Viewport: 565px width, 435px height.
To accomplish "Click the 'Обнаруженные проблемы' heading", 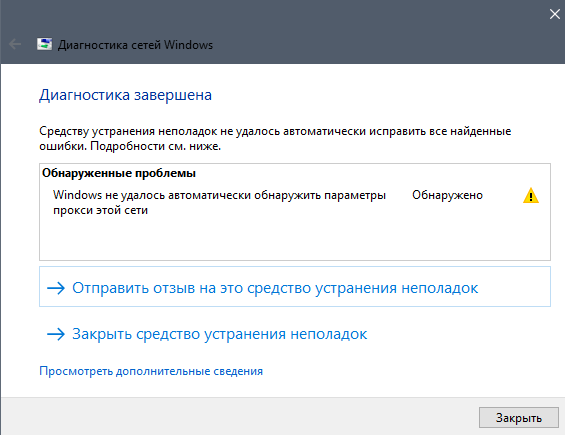I will [119, 173].
